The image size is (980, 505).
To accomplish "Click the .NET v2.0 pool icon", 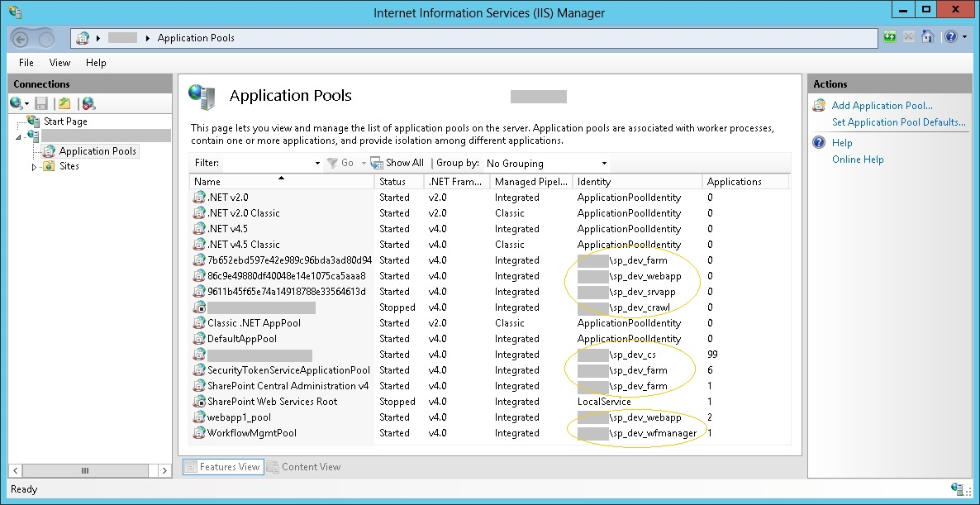I will click(199, 198).
